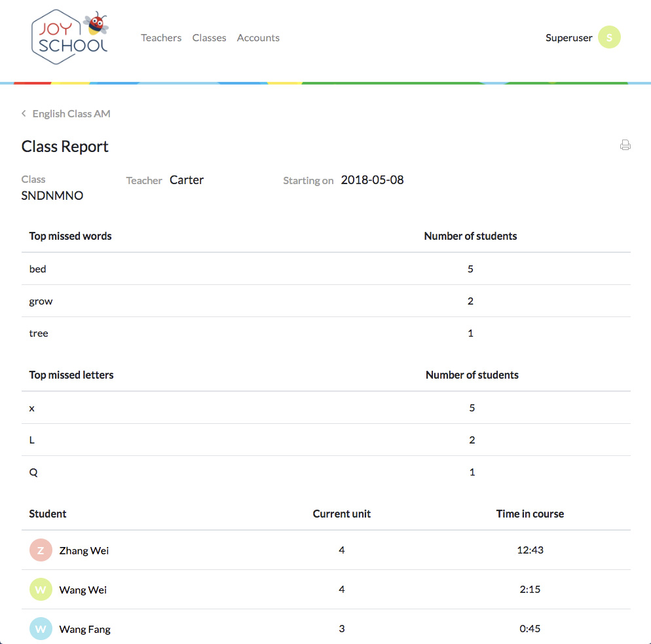The image size is (651, 644).
Task: Go to the Classes page
Action: (x=209, y=38)
